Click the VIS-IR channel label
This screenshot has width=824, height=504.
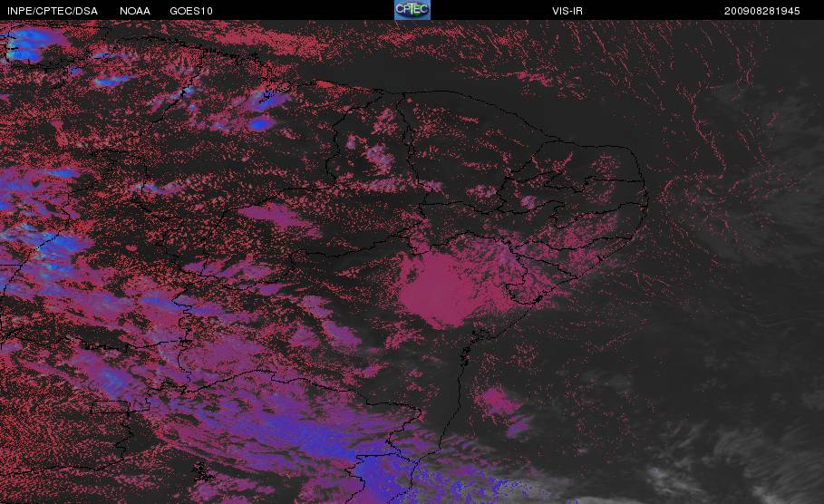[x=567, y=11]
